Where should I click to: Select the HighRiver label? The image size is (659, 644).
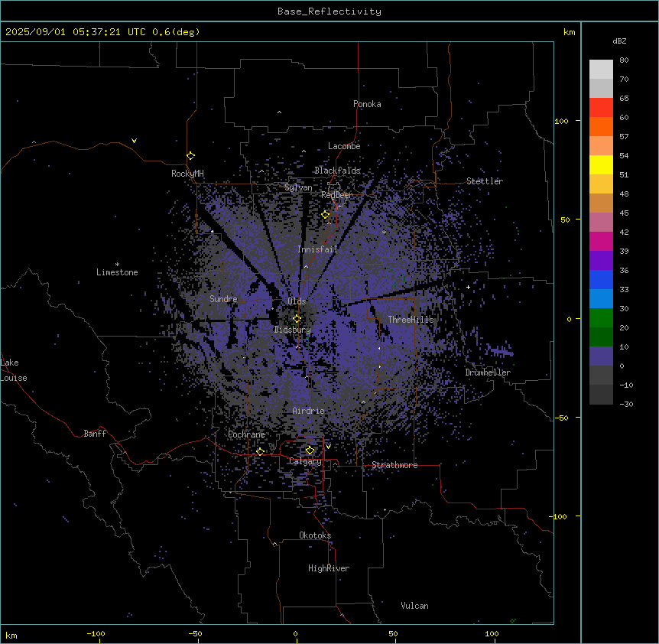(x=329, y=568)
